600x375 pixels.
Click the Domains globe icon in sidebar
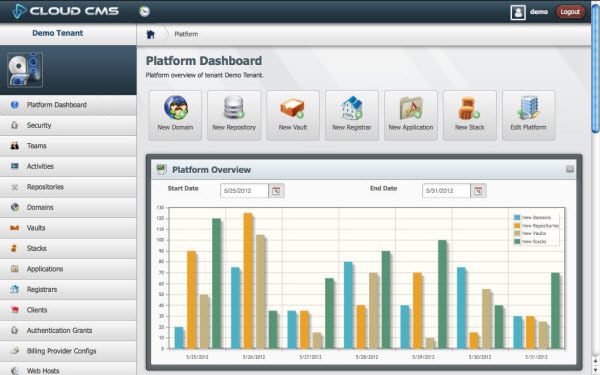(x=15, y=207)
